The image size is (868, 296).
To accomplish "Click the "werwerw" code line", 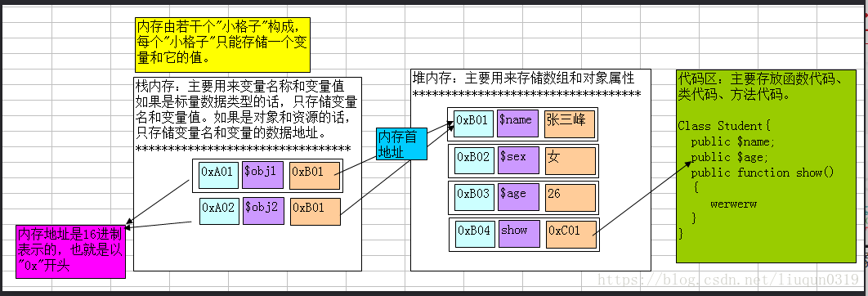I will pos(733,204).
